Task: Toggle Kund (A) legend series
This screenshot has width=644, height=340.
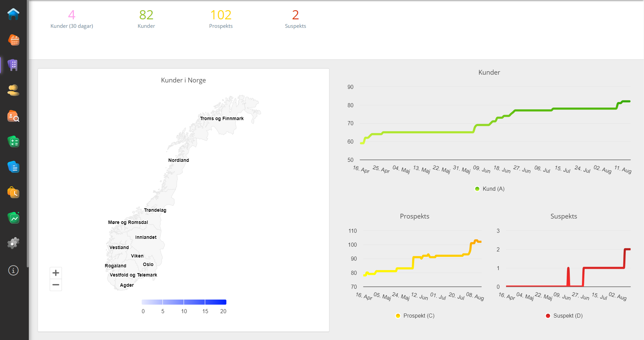Action: click(x=489, y=189)
